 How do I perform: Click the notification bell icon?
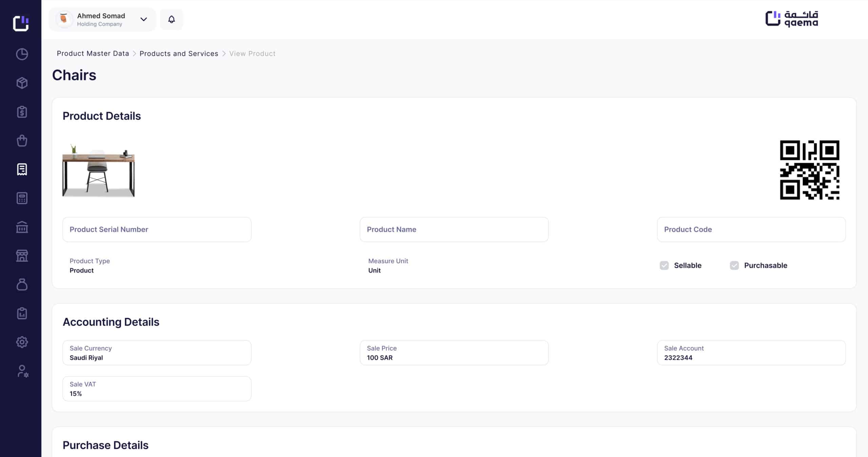(x=172, y=19)
